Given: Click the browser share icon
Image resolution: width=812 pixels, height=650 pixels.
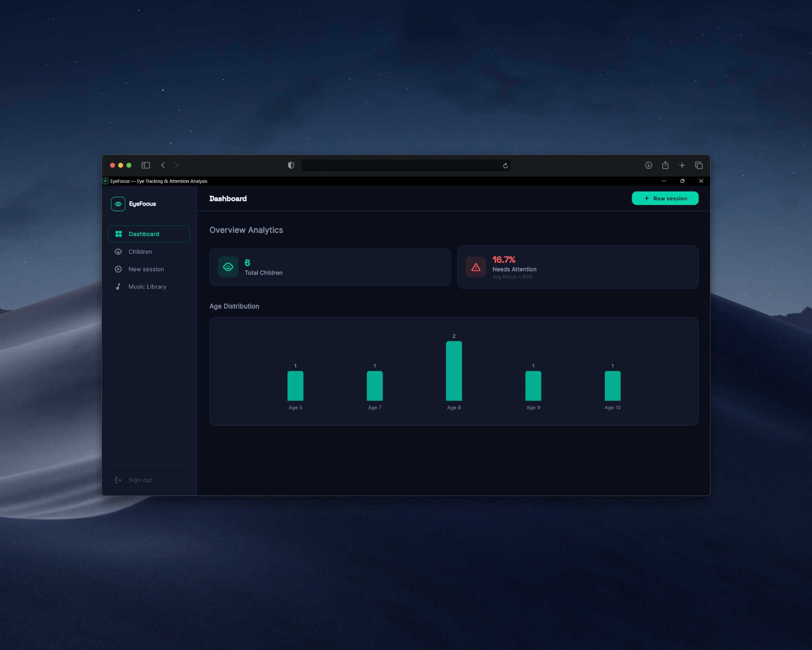Looking at the screenshot, I should pos(665,165).
